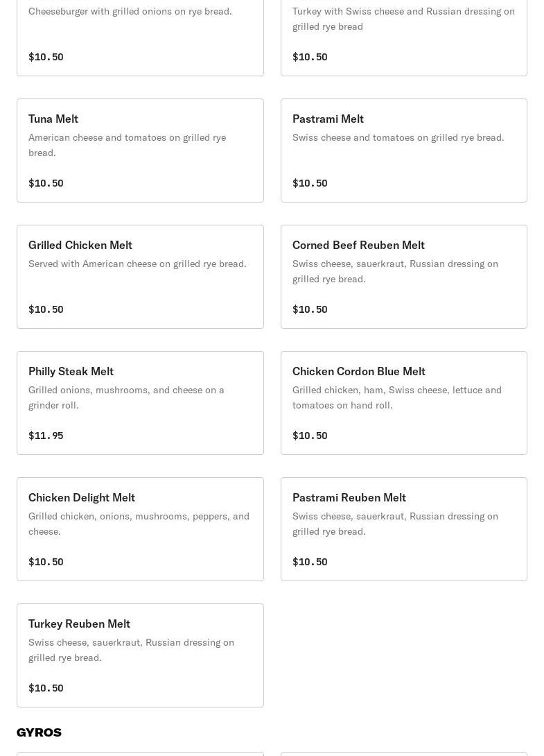This screenshot has height=756, width=544.
Task: Select the Philly Steak Melt item
Action: coord(140,403)
